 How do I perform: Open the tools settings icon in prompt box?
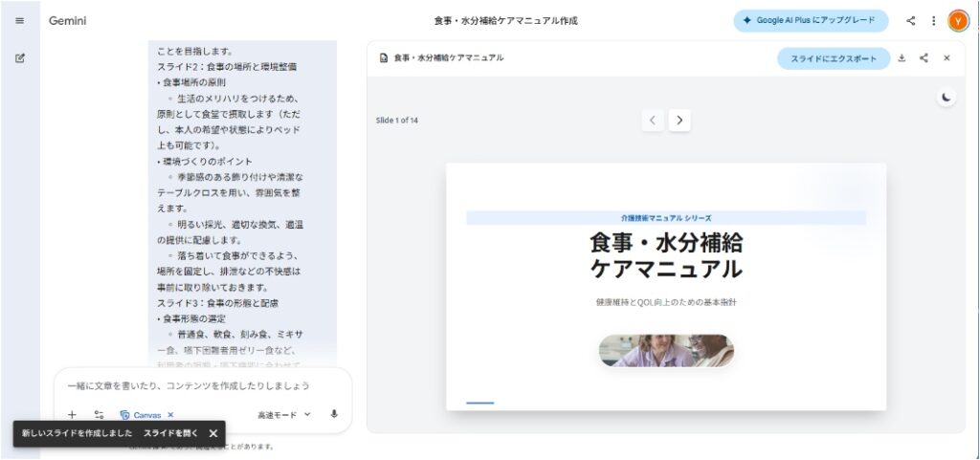[99, 415]
